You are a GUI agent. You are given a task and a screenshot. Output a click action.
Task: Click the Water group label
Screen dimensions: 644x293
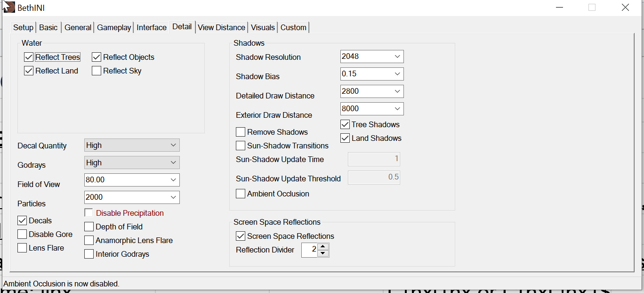pos(32,43)
